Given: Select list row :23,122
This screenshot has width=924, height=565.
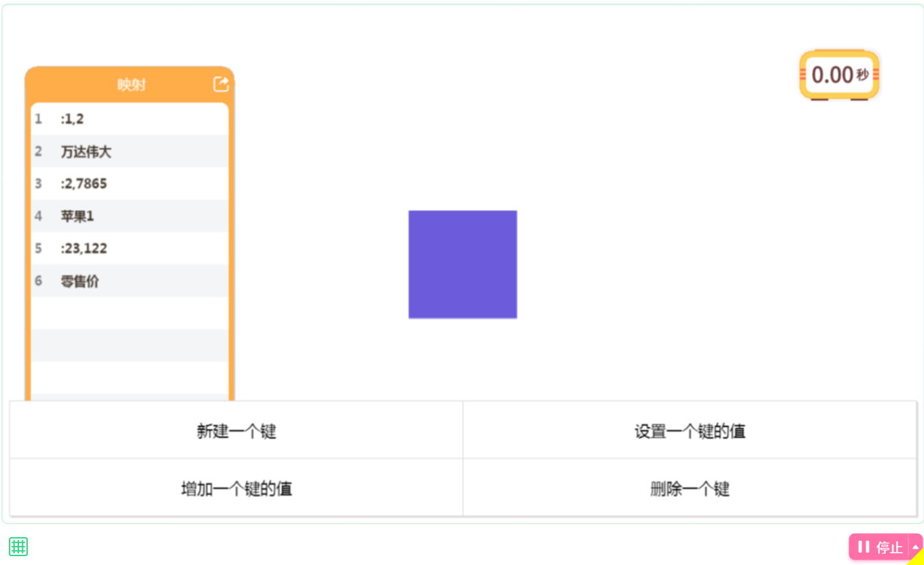Looking at the screenshot, I should [129, 249].
